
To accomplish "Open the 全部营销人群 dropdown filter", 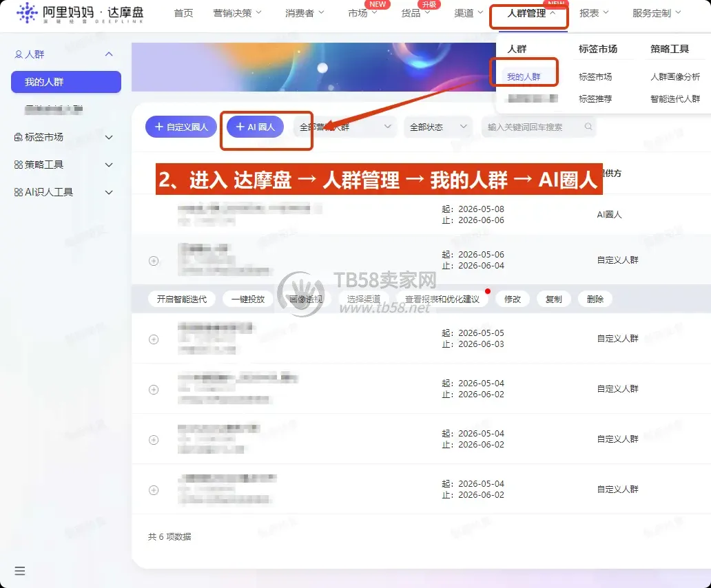I will point(344,127).
